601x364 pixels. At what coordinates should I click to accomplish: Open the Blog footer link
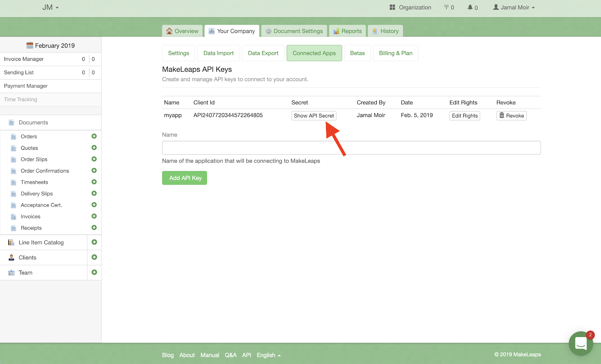168,355
